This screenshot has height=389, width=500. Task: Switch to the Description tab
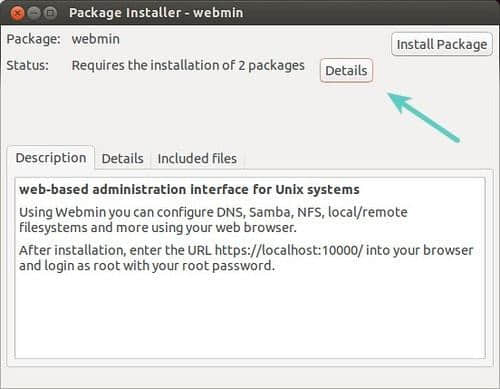[x=51, y=158]
